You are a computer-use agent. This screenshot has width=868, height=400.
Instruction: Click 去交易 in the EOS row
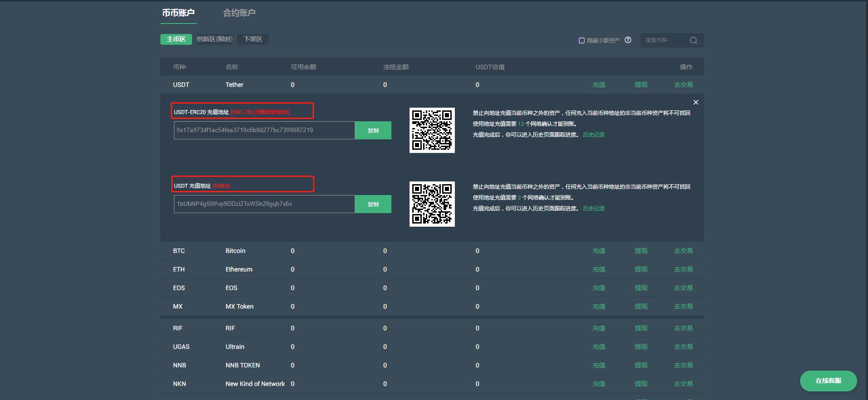pyautogui.click(x=684, y=288)
